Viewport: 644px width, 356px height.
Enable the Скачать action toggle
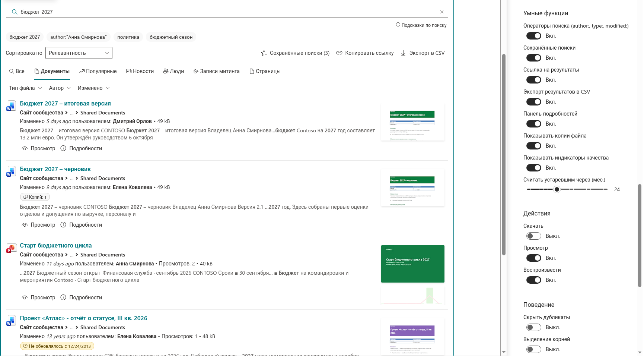click(533, 236)
